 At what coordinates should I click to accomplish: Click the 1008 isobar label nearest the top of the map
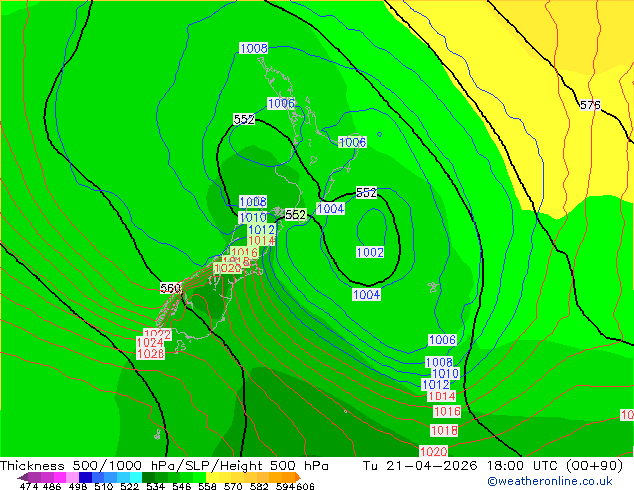point(254,48)
